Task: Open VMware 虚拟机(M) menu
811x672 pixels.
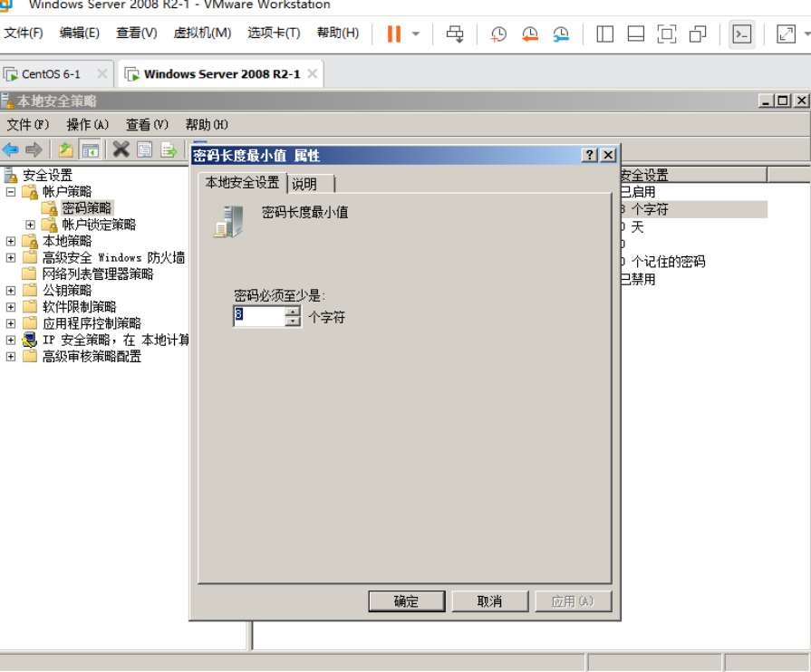Action: pos(202,34)
